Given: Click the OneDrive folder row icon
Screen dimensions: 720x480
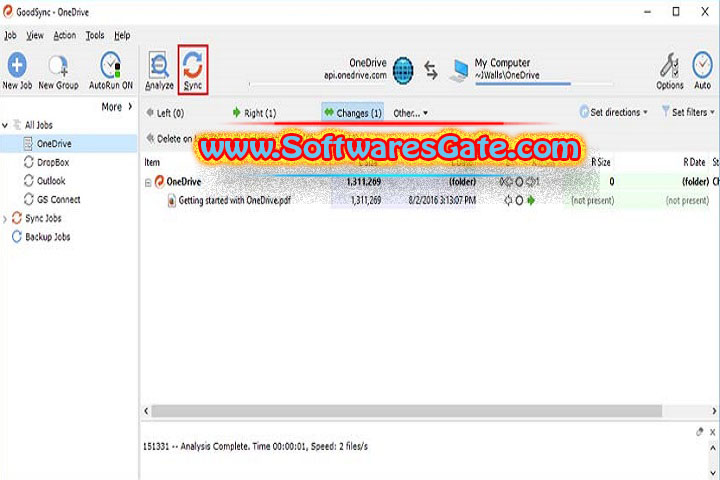Looking at the screenshot, I should 159,182.
